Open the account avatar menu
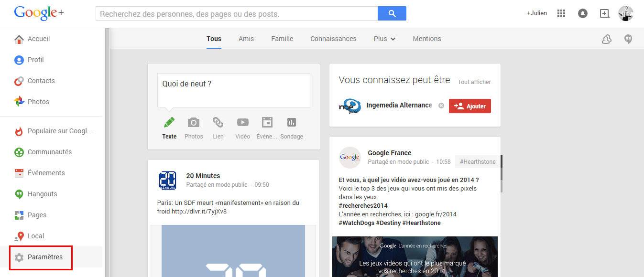The width and height of the screenshot is (644, 277). (626, 13)
